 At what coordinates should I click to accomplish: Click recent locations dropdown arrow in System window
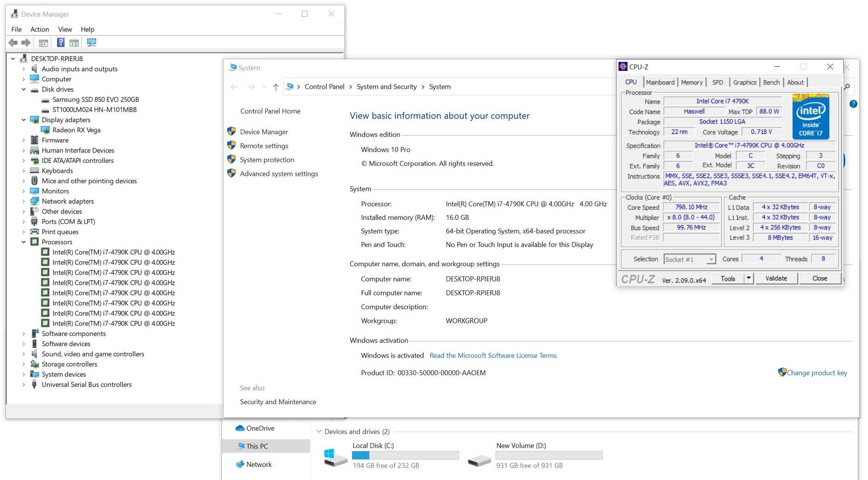point(264,87)
